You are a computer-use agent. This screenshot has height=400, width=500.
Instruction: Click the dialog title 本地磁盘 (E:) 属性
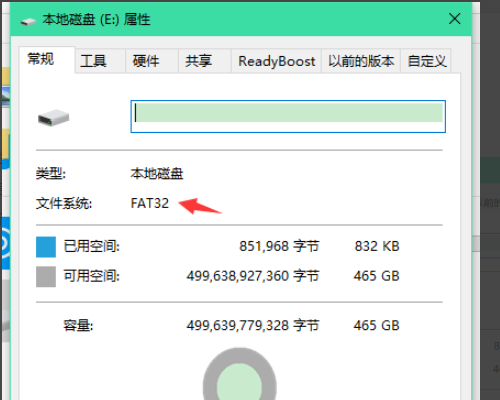[x=96, y=20]
